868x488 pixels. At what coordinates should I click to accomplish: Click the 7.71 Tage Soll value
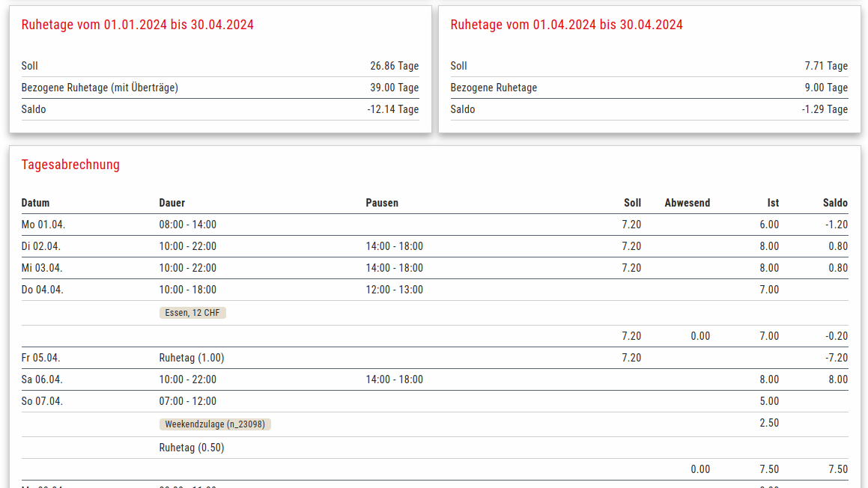(x=826, y=66)
